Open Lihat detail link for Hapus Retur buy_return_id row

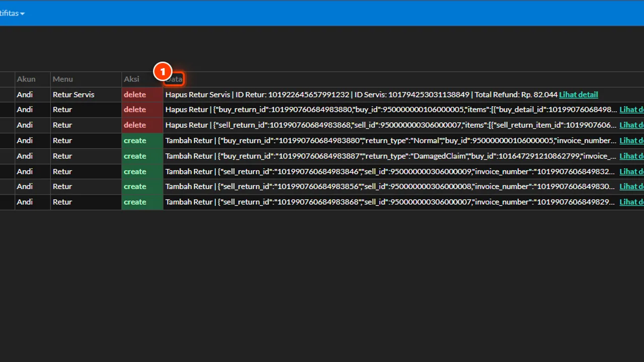point(631,110)
